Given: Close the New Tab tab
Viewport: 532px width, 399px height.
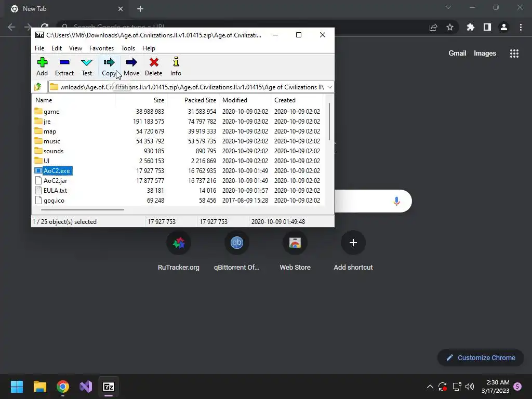Looking at the screenshot, I should coord(121,9).
